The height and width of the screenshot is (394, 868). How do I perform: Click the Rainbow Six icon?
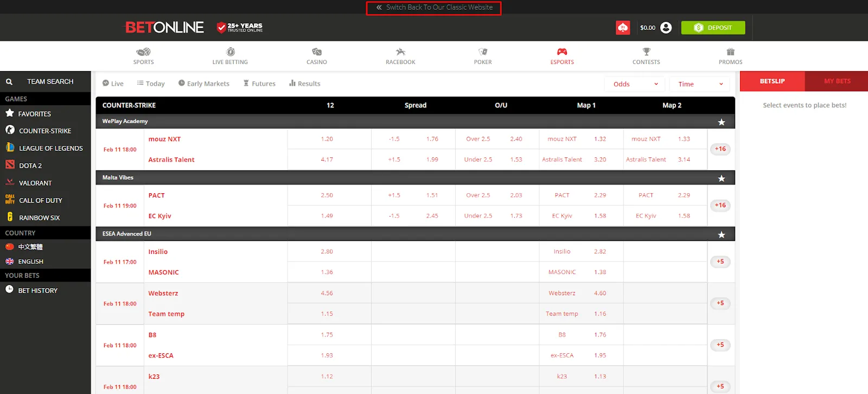[10, 217]
